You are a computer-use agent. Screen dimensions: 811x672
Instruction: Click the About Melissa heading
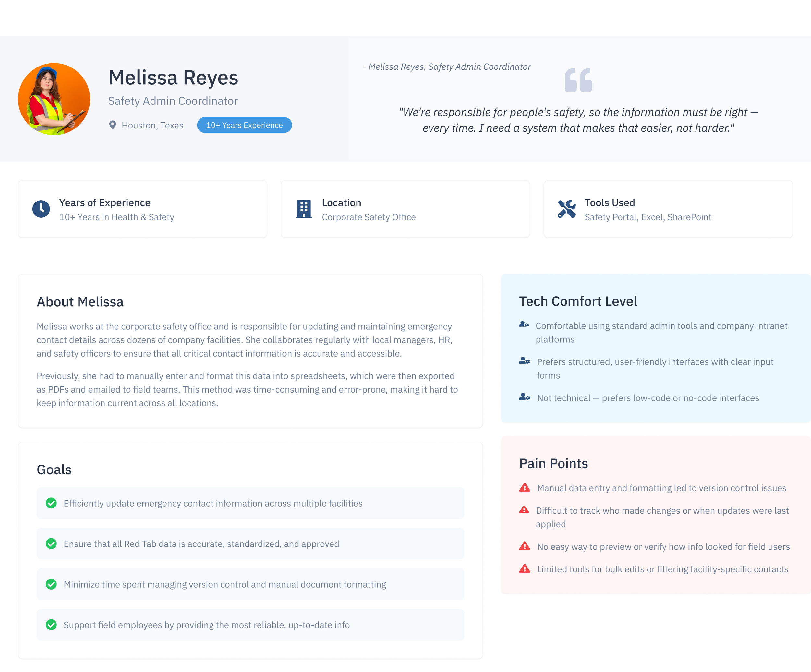pyautogui.click(x=80, y=302)
